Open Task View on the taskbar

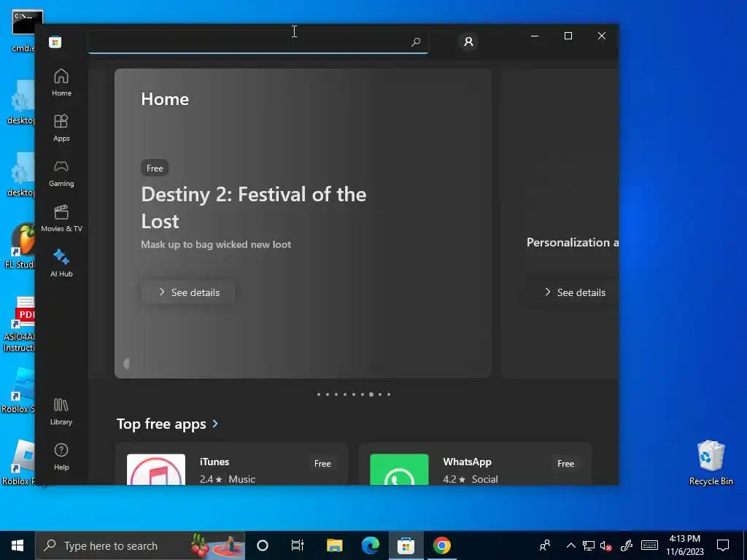tap(298, 545)
